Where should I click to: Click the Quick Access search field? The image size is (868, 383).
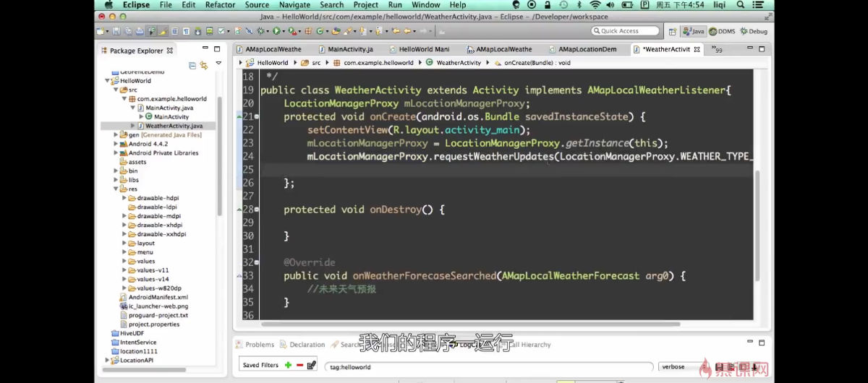625,31
